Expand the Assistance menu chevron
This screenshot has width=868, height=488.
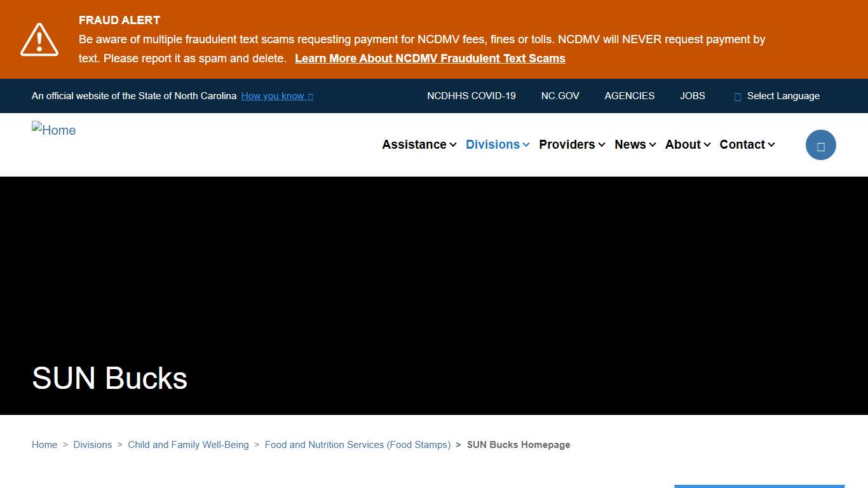(x=453, y=145)
